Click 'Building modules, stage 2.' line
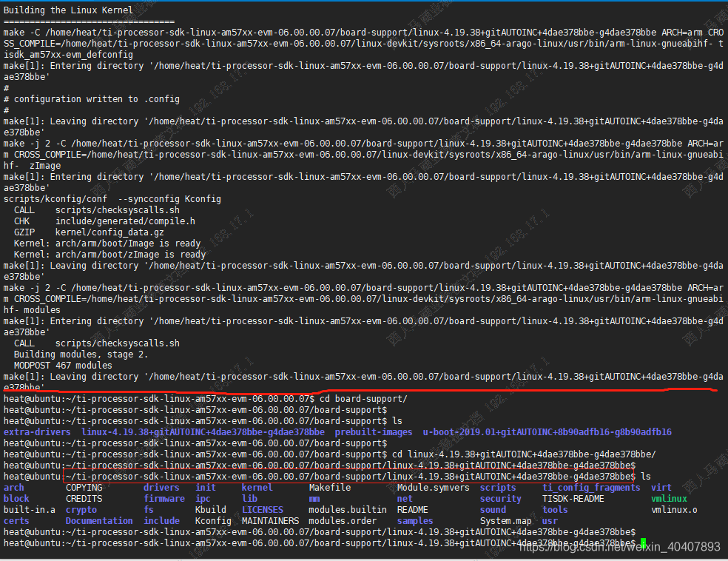The width and height of the screenshot is (728, 561). (81, 355)
